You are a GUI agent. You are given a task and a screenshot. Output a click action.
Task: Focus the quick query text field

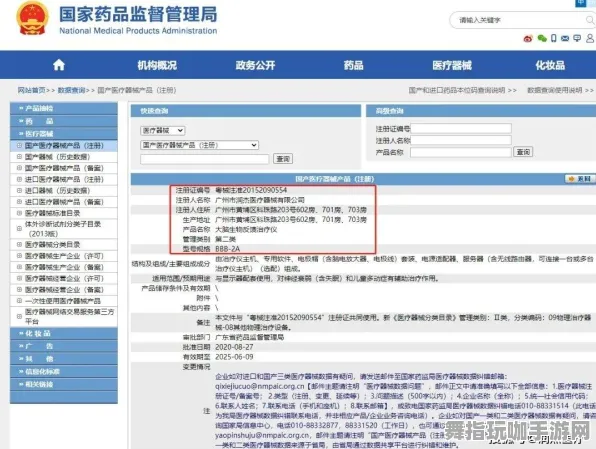tap(204, 159)
